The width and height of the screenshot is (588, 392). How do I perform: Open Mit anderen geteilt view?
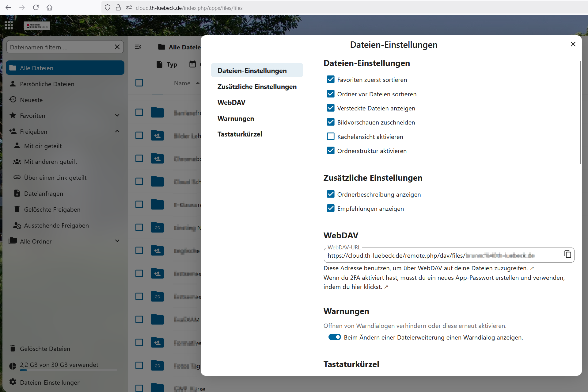click(51, 162)
